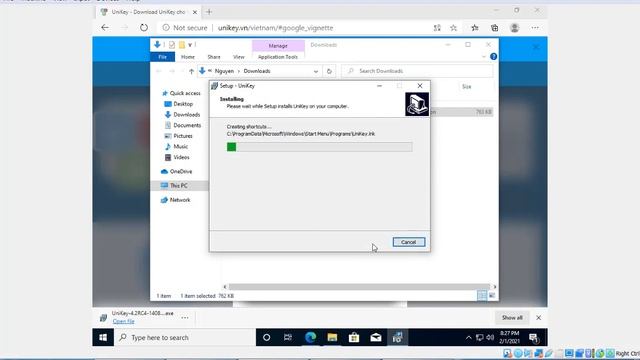
Task: Open the File tab in File Explorer
Action: 162,57
